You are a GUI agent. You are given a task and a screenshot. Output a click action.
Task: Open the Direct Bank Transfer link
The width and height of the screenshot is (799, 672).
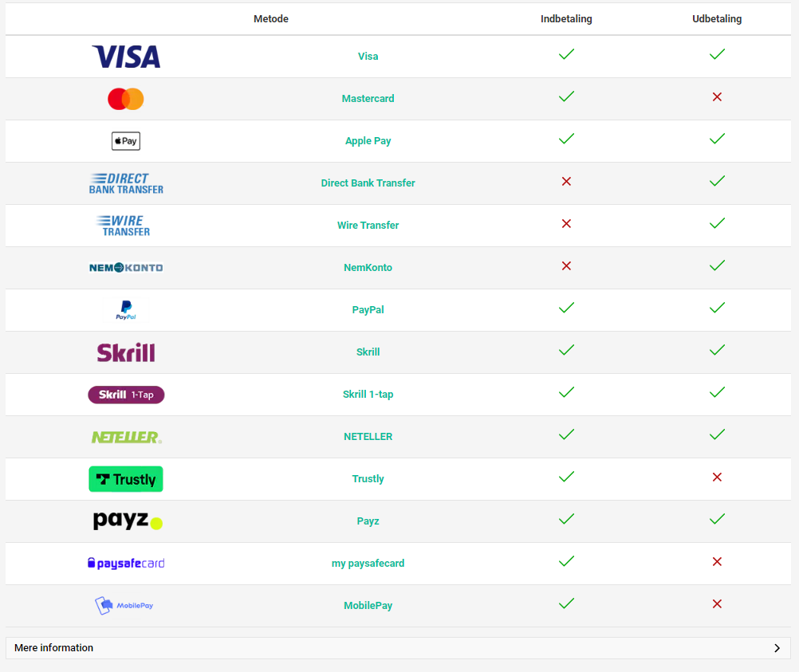pos(368,183)
